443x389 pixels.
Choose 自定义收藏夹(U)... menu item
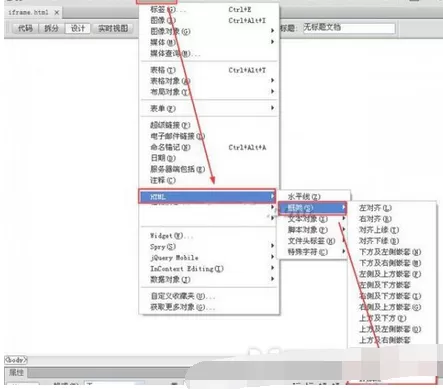(x=209, y=296)
